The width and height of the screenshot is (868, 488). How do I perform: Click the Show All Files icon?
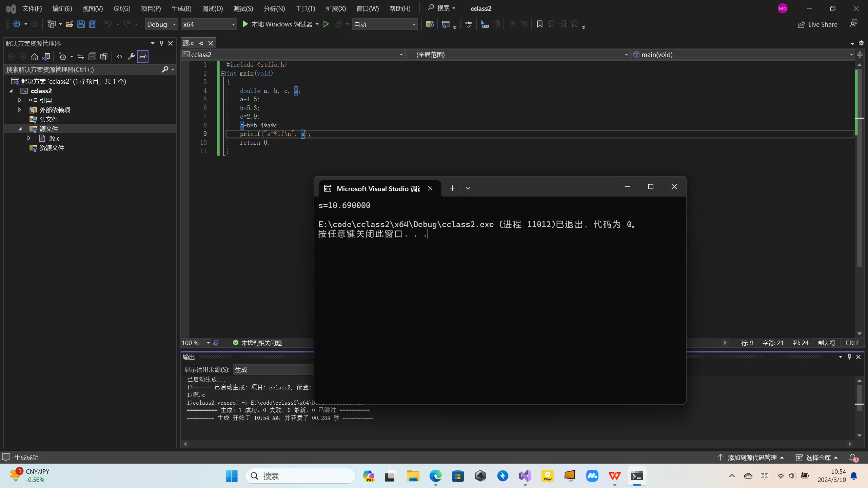coord(104,57)
